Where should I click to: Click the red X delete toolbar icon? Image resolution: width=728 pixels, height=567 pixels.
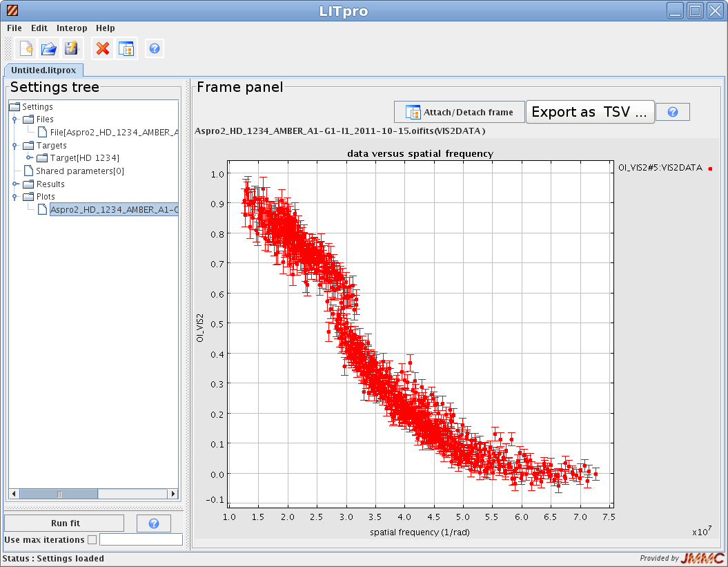coord(103,48)
